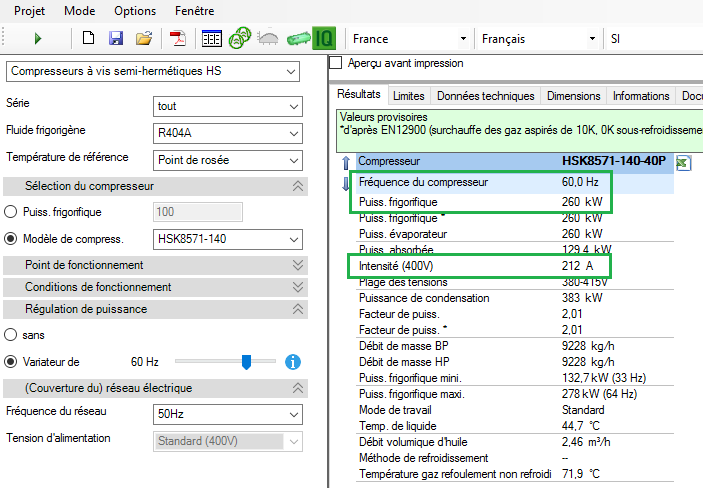The height and width of the screenshot is (488, 703).
Task: Export compressor data to Excel
Action: (682, 163)
